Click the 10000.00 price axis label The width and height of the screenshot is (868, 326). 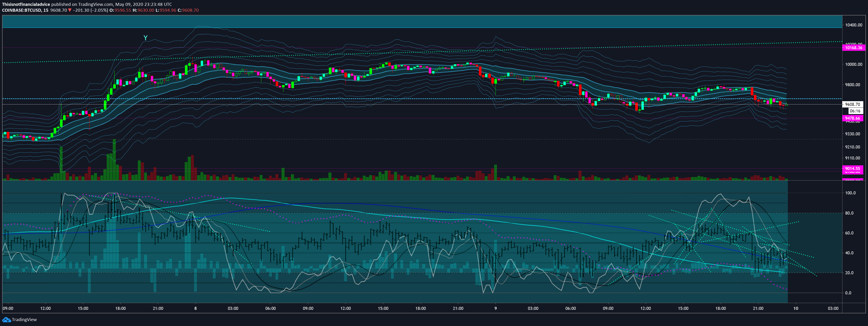(853, 64)
